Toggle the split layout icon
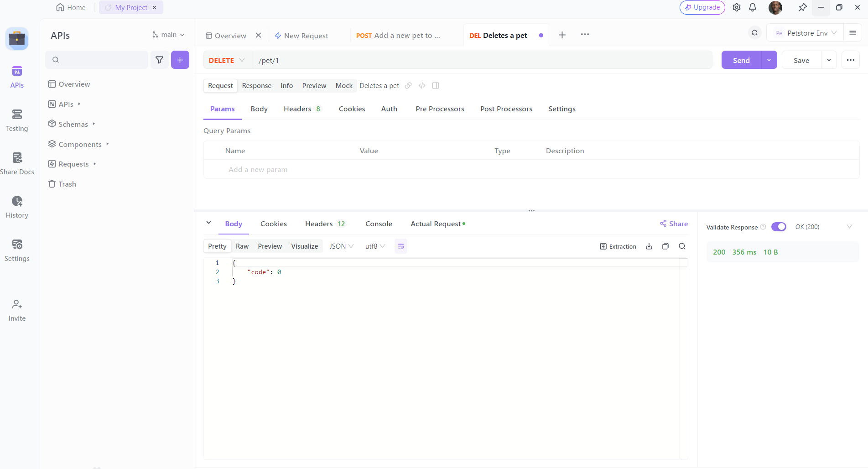 click(436, 86)
